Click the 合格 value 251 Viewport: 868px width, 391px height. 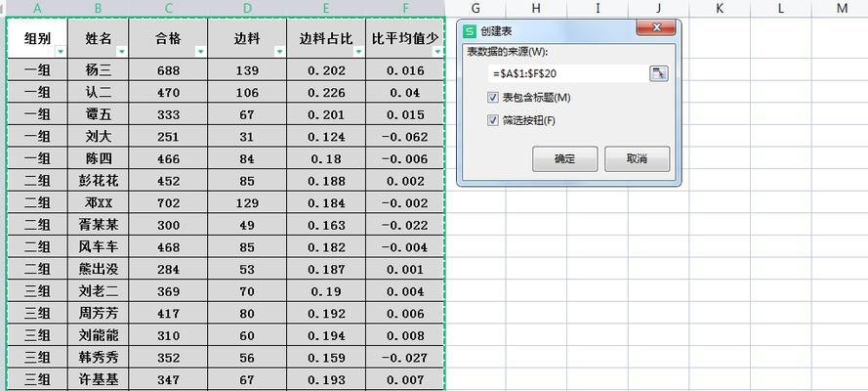coord(168,136)
